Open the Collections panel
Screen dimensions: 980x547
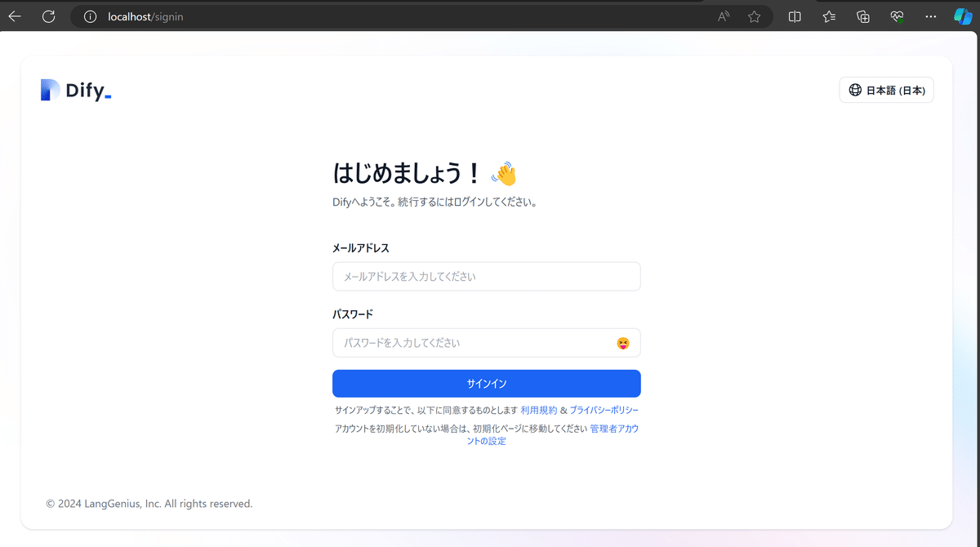tap(862, 16)
